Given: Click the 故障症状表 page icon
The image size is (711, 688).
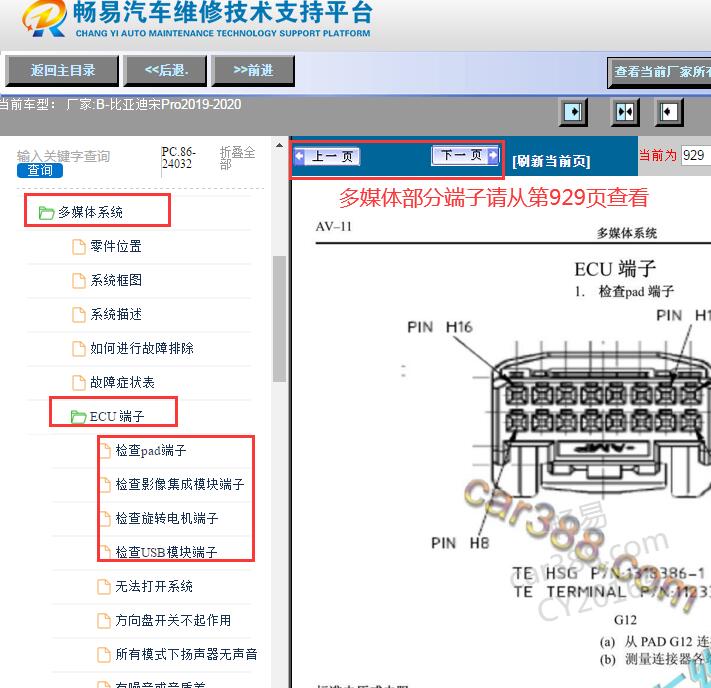Looking at the screenshot, I should coord(79,383).
